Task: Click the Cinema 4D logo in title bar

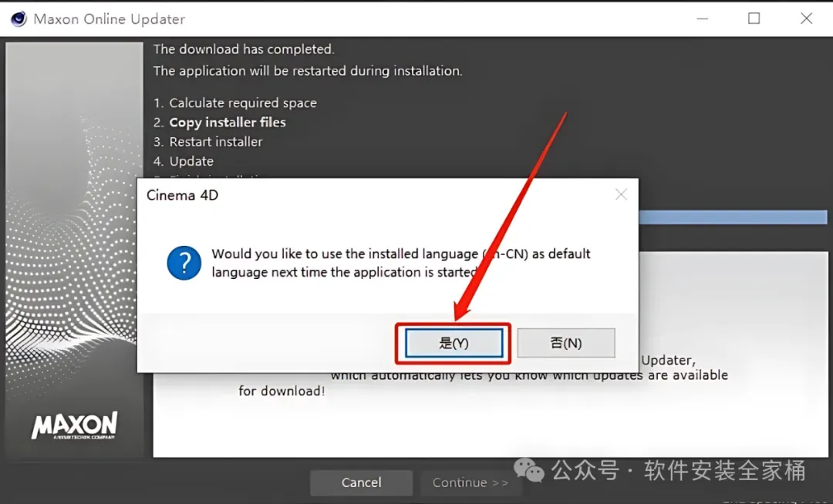Action: click(19, 19)
